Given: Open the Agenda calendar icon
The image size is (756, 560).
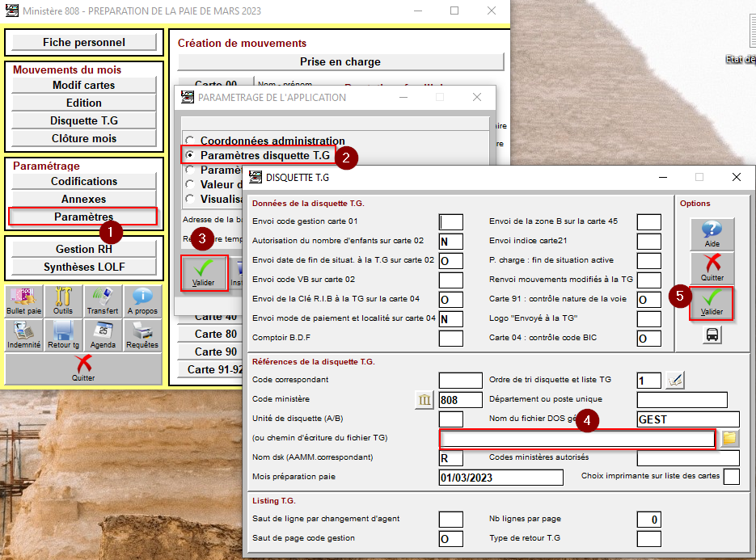Looking at the screenshot, I should point(103,333).
